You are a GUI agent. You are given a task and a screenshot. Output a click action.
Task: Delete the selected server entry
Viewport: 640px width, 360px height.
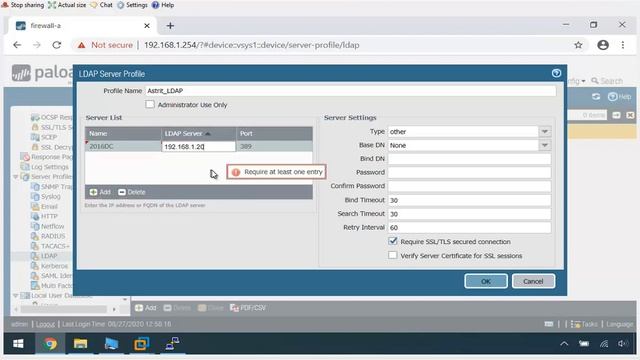[131, 192]
